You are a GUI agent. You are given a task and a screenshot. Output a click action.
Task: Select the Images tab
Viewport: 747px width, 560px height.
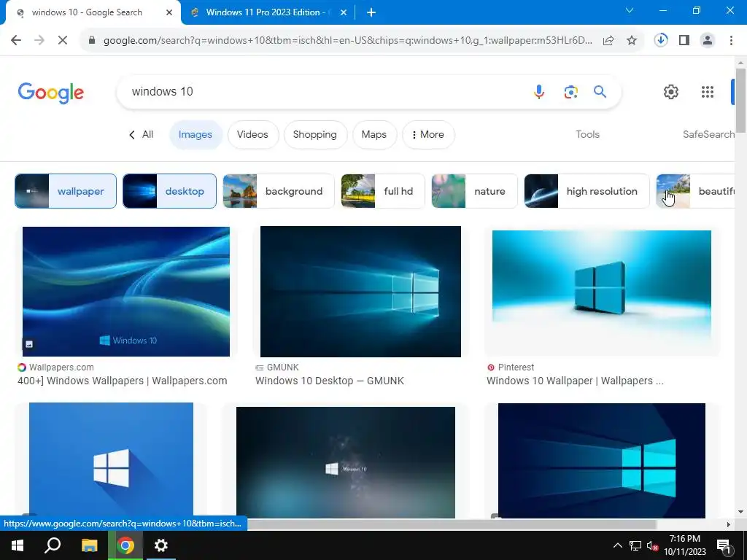tap(196, 135)
